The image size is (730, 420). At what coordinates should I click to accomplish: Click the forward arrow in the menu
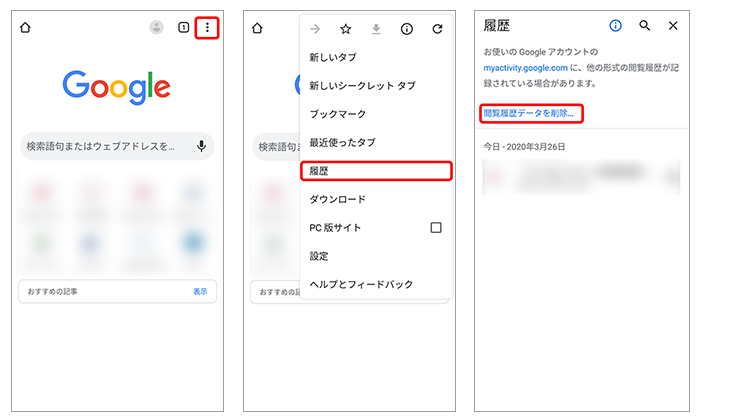(x=315, y=29)
